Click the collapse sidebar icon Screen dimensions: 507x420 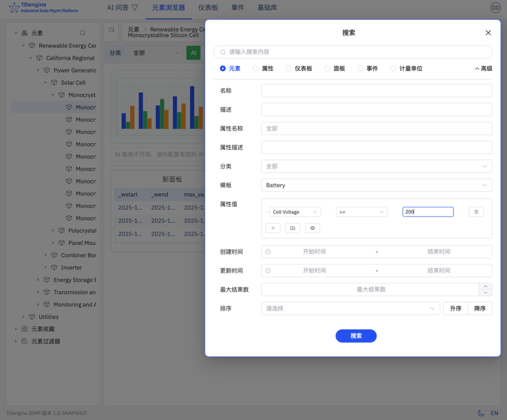(111, 30)
